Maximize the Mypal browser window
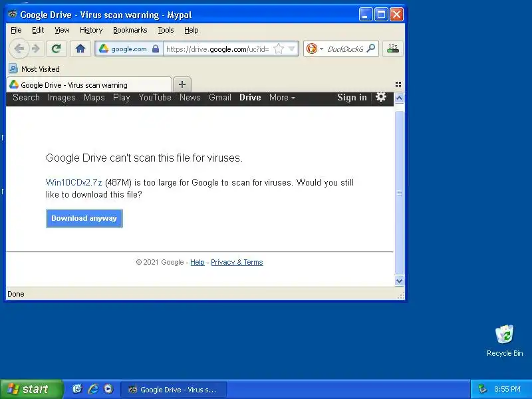 click(x=381, y=15)
